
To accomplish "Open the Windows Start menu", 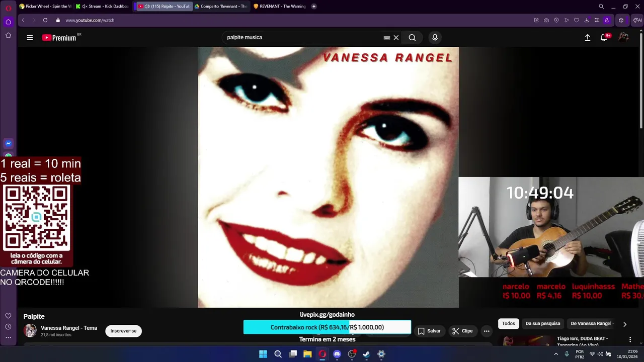I will (x=263, y=354).
